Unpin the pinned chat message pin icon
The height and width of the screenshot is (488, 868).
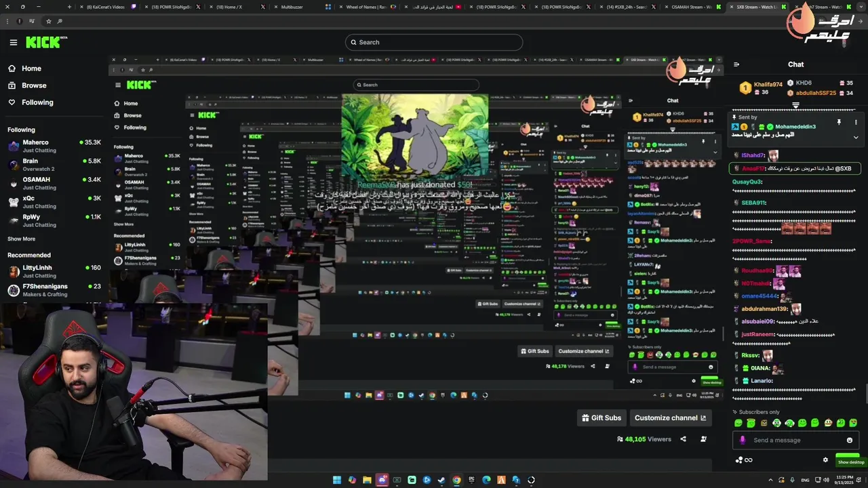[839, 122]
